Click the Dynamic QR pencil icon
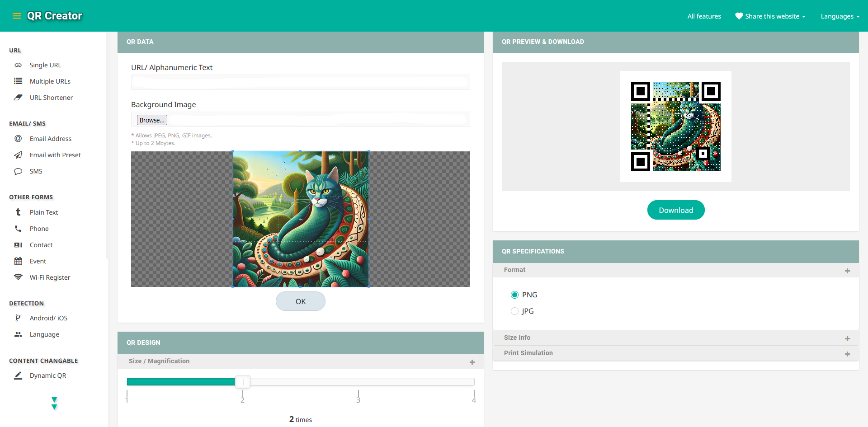 tap(18, 375)
